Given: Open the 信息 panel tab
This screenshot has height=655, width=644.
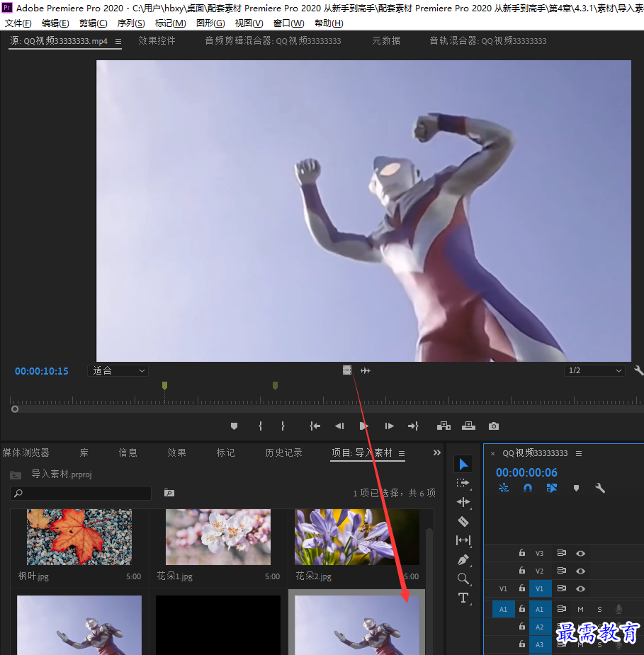Looking at the screenshot, I should pos(128,452).
